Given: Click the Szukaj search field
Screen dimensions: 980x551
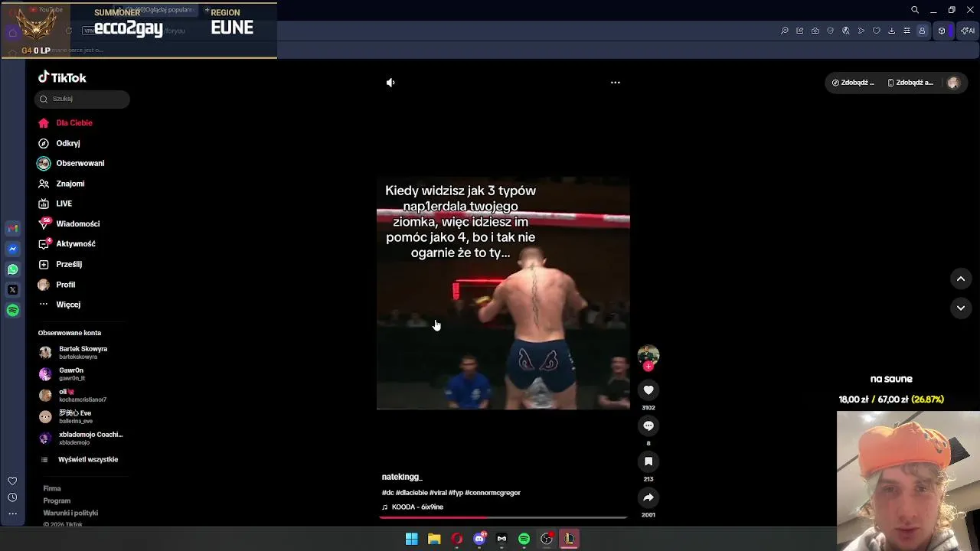Looking at the screenshot, I should click(82, 99).
